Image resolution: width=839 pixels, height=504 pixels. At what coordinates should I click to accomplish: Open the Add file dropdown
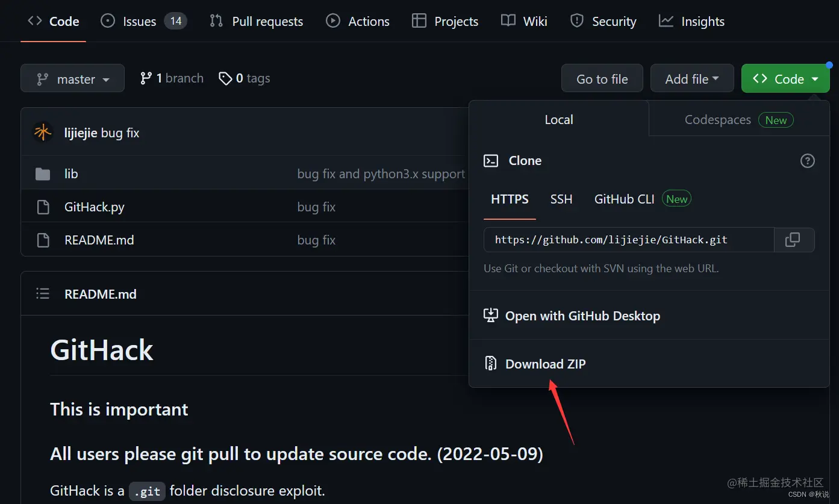(x=691, y=78)
